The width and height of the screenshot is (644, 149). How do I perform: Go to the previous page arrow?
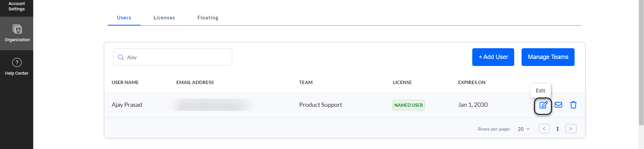click(544, 129)
